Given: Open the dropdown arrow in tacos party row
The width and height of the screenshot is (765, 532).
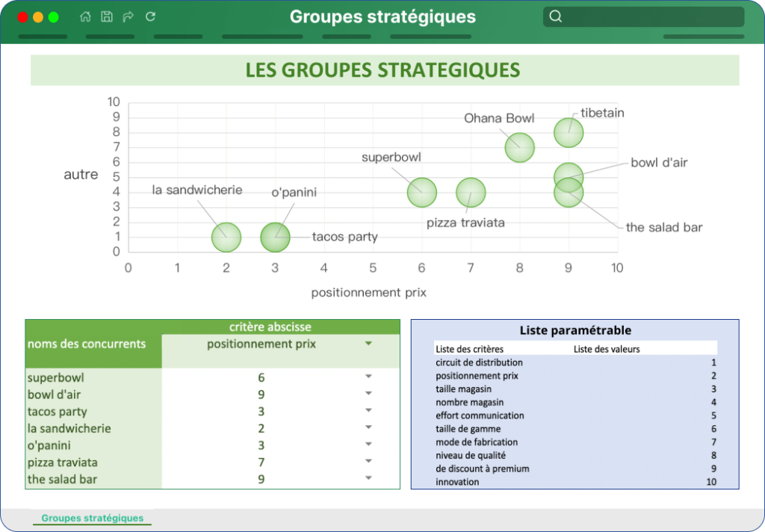Looking at the screenshot, I should (x=368, y=410).
